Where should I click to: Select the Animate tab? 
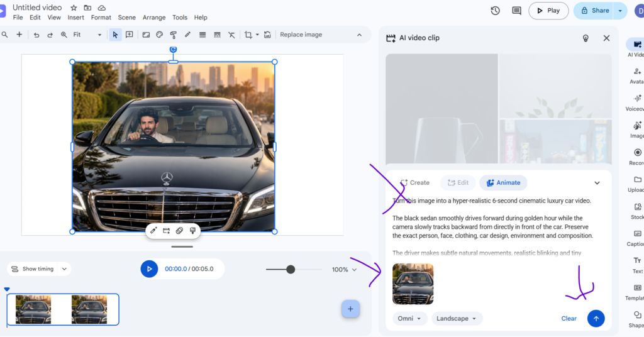point(504,183)
